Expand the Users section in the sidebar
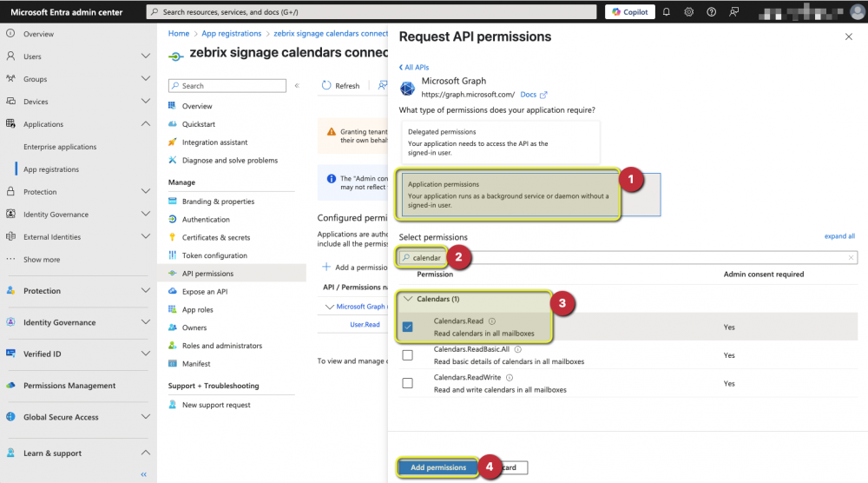This screenshot has height=483, width=868. 145,56
